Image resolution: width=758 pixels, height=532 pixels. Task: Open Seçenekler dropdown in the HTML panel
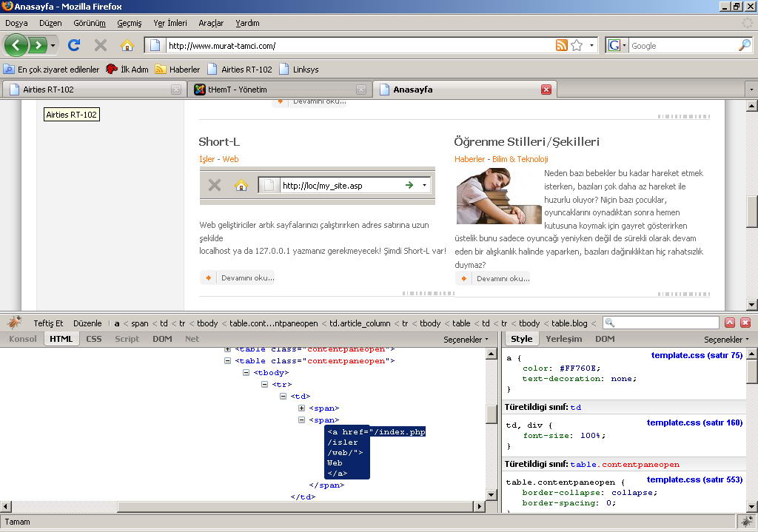click(466, 339)
